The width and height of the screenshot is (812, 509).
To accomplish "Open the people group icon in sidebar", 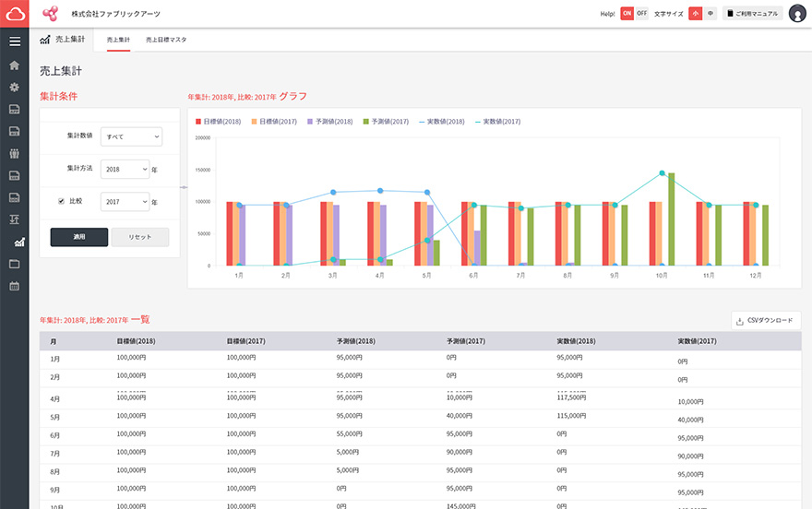I will click(x=15, y=154).
